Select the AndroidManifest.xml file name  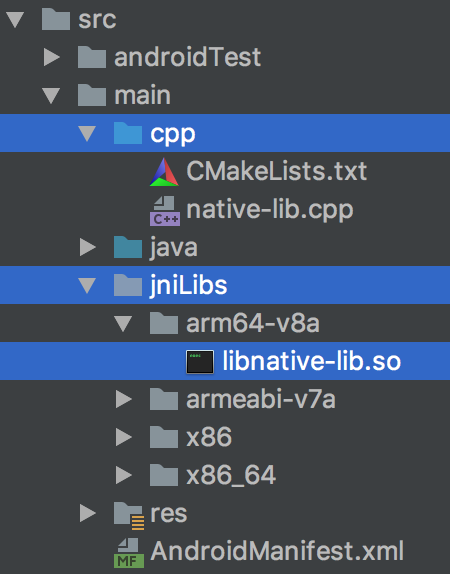277,551
